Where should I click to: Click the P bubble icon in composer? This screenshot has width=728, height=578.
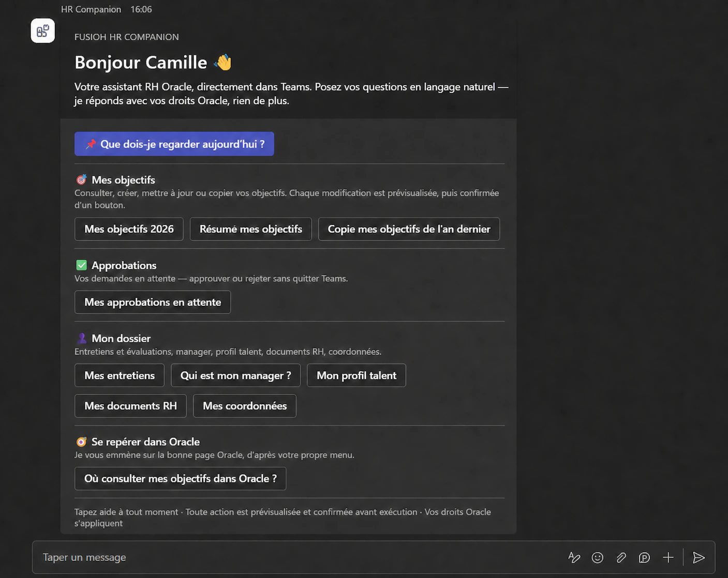click(644, 557)
